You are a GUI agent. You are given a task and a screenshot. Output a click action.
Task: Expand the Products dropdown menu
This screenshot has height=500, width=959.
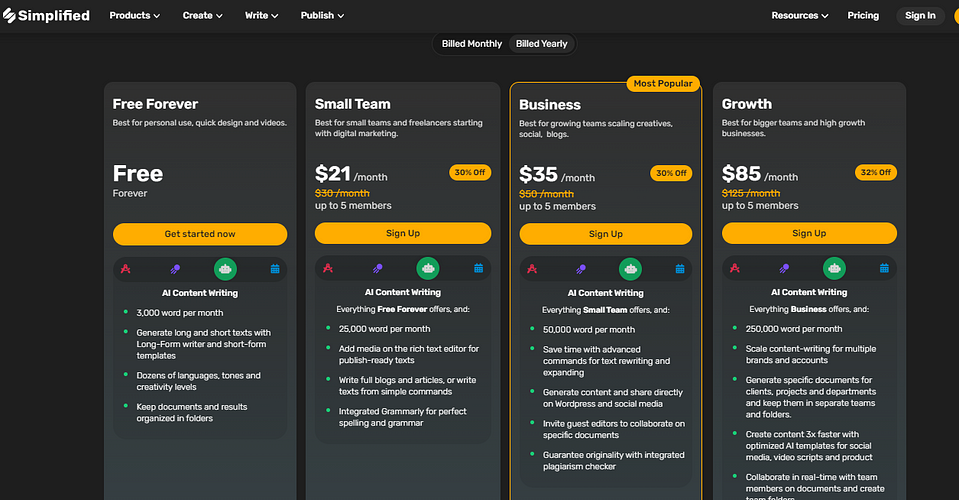pyautogui.click(x=135, y=16)
